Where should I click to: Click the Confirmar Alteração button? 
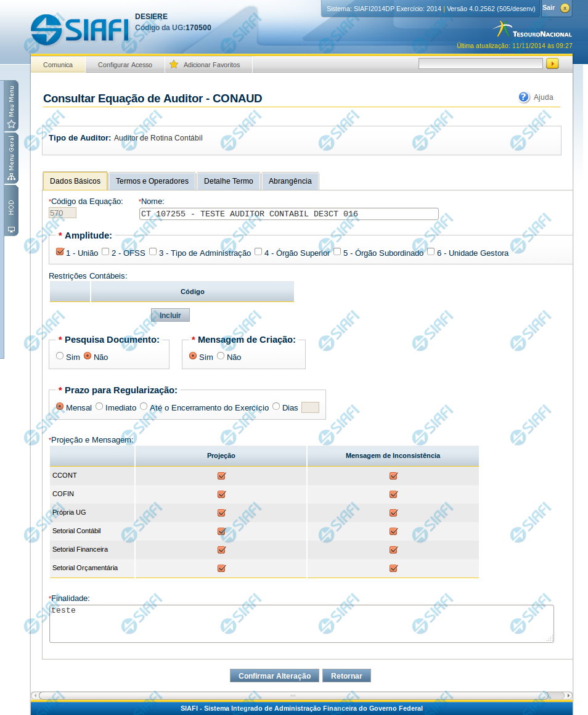tap(274, 676)
